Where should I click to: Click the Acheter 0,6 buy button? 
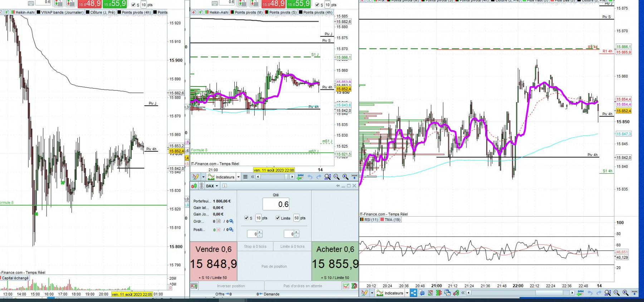335,262
